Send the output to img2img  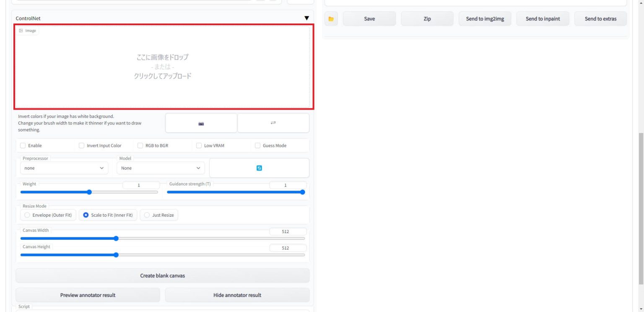coord(485,19)
